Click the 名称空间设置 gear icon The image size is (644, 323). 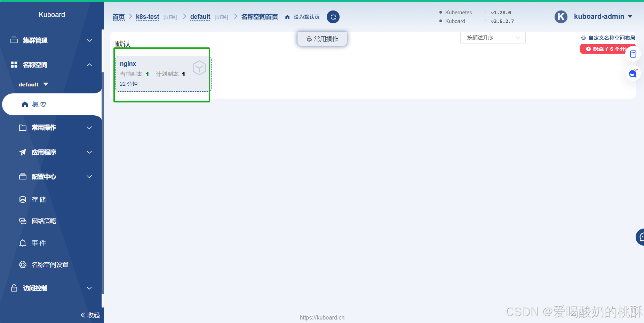(23, 264)
